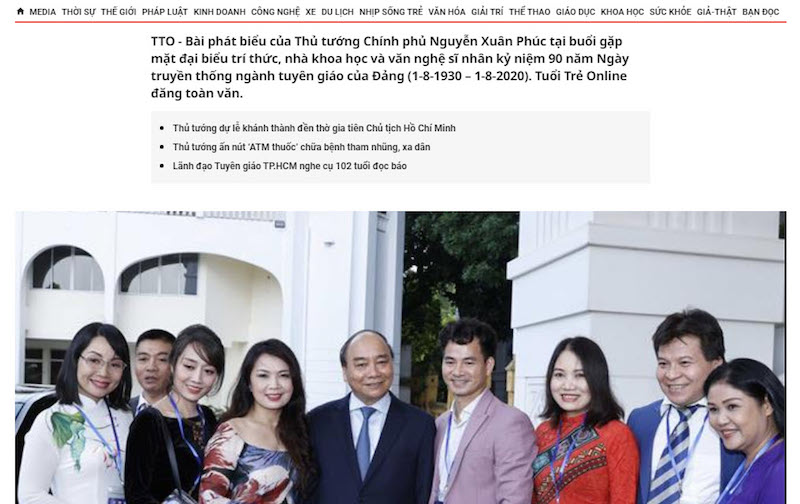Go to THỜI SỰ section
The width and height of the screenshot is (800, 504).
click(79, 12)
